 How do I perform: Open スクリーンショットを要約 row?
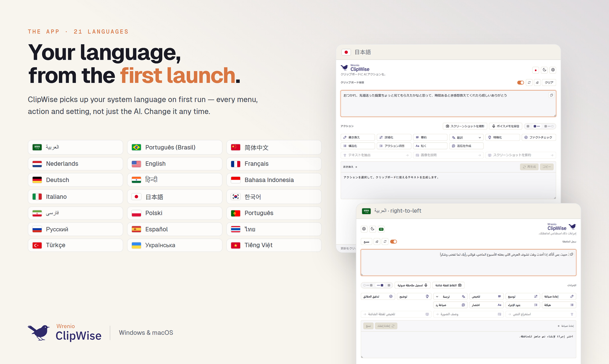tap(521, 155)
